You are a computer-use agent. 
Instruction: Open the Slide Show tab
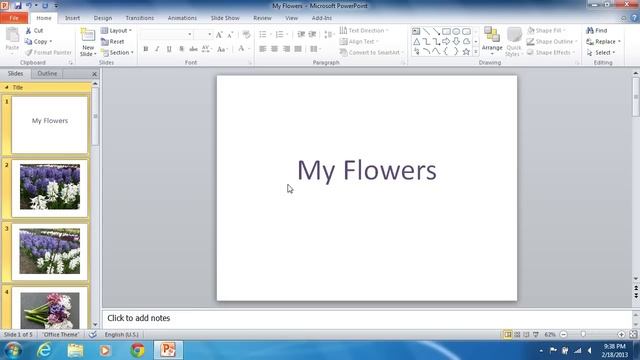[225, 18]
